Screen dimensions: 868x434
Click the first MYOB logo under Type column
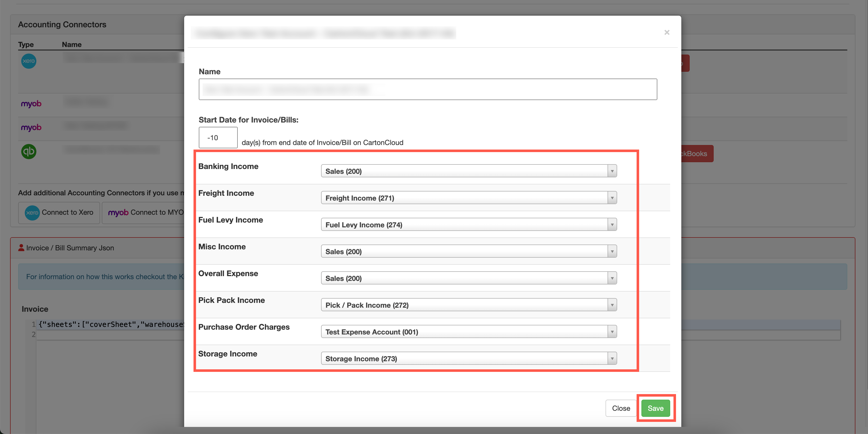[31, 104]
